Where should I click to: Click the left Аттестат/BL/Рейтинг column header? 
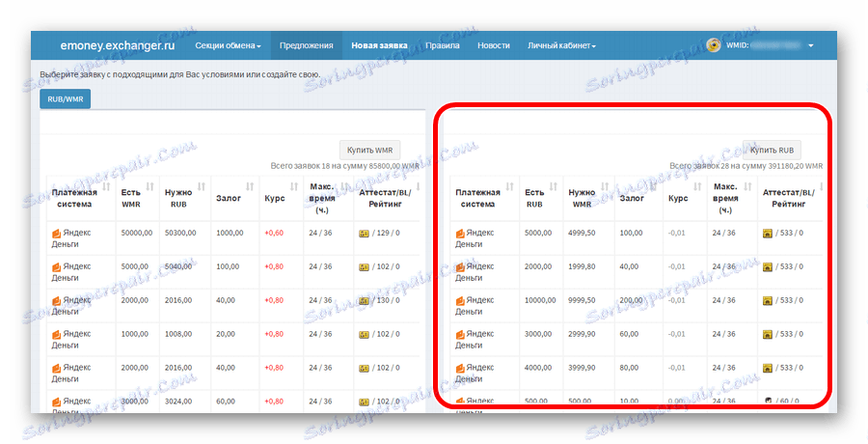coord(385,199)
